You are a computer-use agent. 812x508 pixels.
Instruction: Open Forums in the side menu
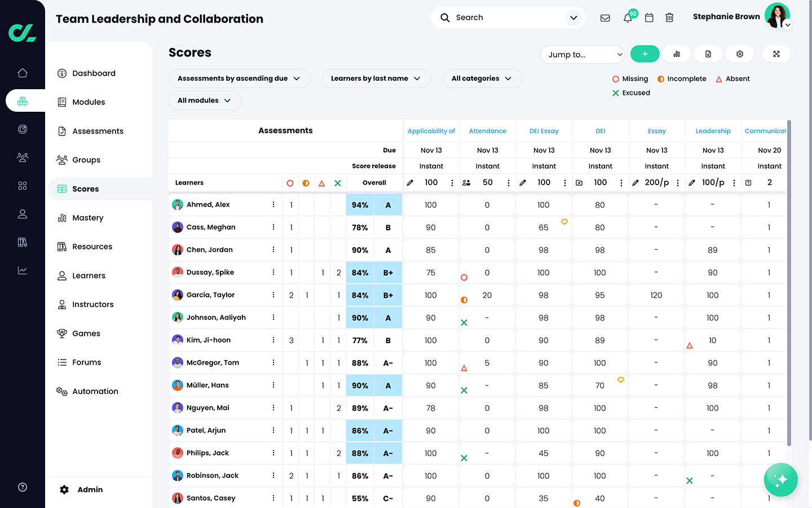(x=87, y=362)
